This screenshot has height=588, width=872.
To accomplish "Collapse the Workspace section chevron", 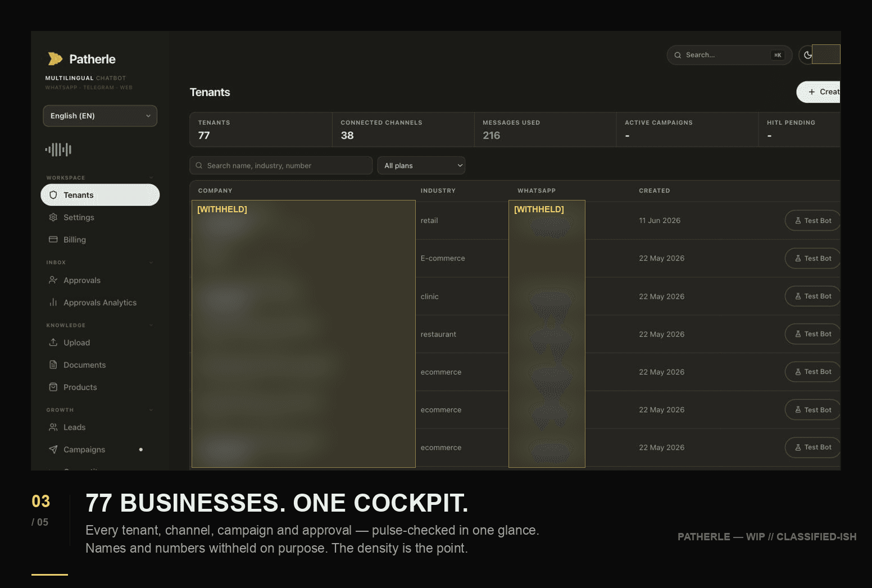I will pyautogui.click(x=151, y=177).
